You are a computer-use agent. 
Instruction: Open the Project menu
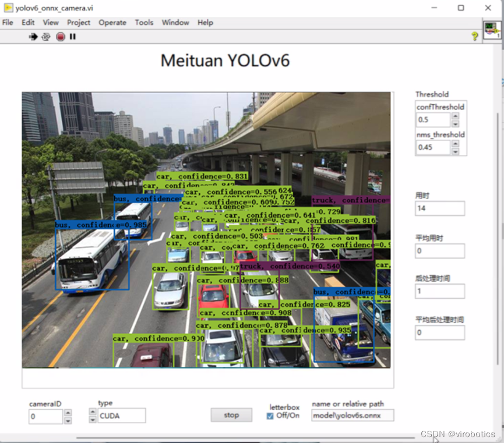click(x=79, y=23)
